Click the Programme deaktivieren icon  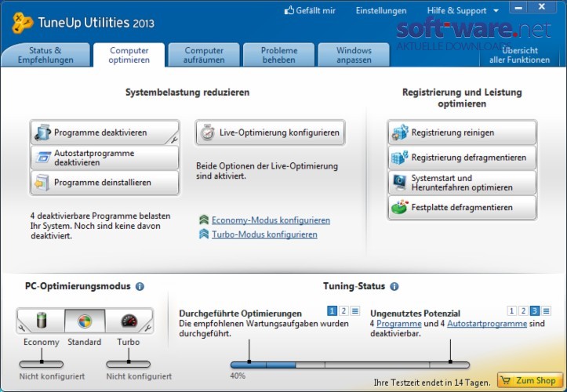(42, 132)
